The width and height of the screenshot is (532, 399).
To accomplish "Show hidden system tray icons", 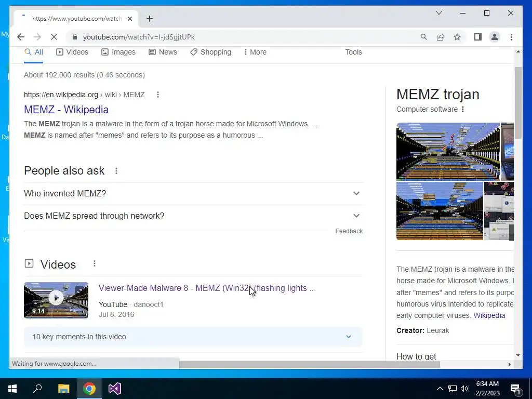I will [440, 389].
